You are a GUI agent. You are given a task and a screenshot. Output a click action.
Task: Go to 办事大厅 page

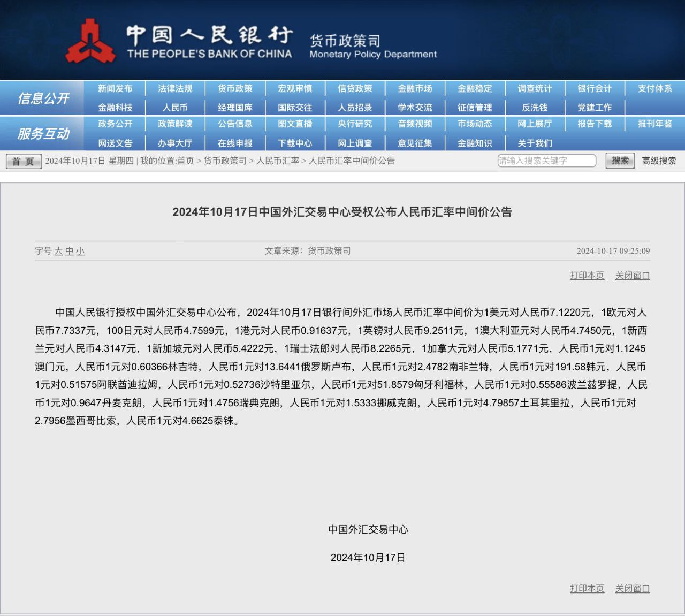(175, 143)
